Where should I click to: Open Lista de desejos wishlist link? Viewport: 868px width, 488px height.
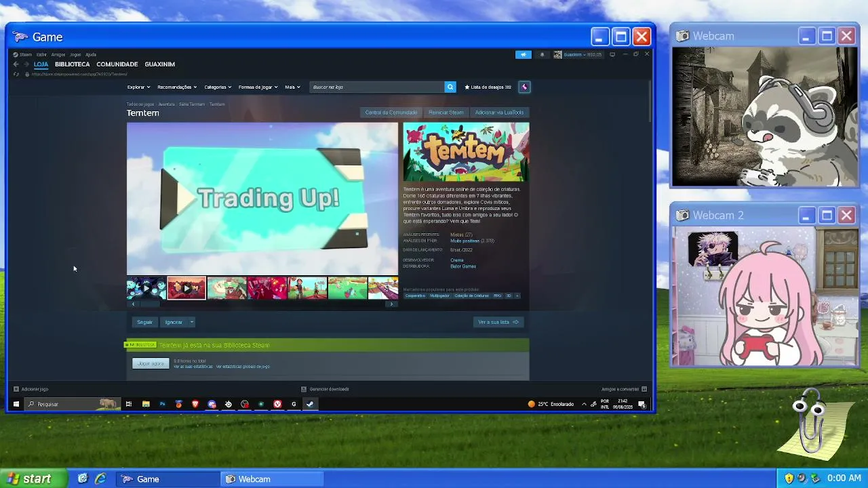pyautogui.click(x=488, y=87)
